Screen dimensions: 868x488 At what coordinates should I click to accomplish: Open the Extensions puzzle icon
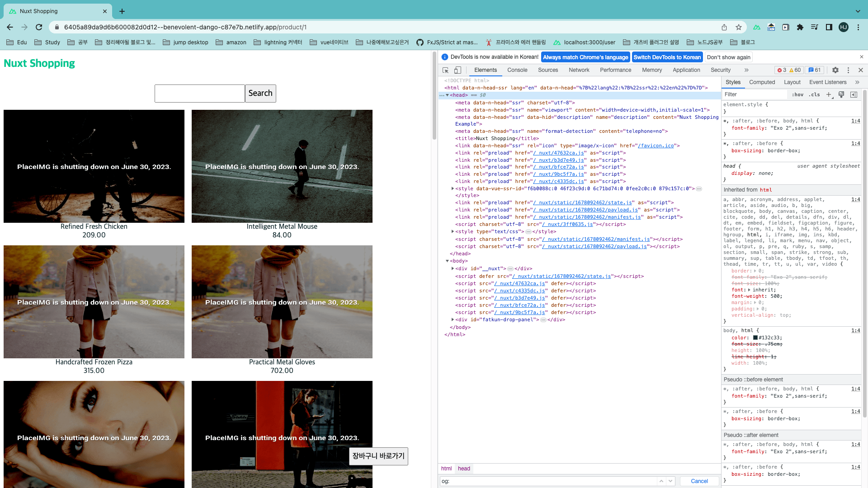(x=800, y=27)
